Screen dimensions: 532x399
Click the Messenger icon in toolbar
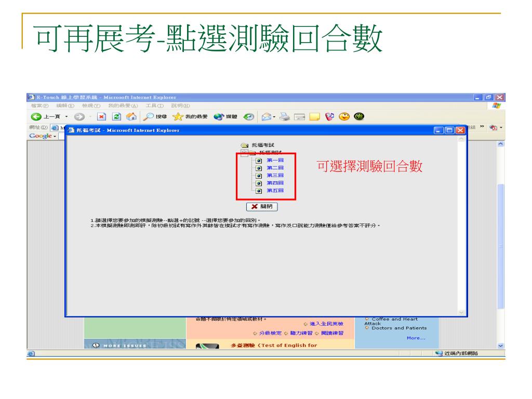(329, 117)
